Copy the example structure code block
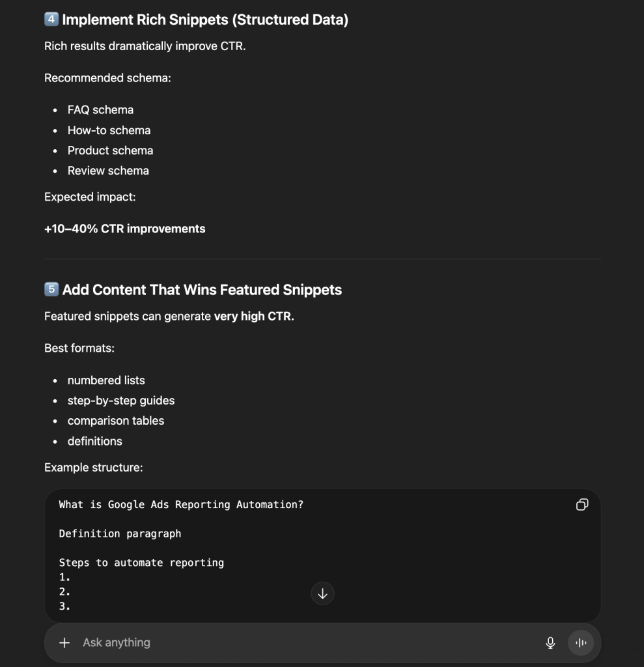The image size is (644, 667). point(582,505)
